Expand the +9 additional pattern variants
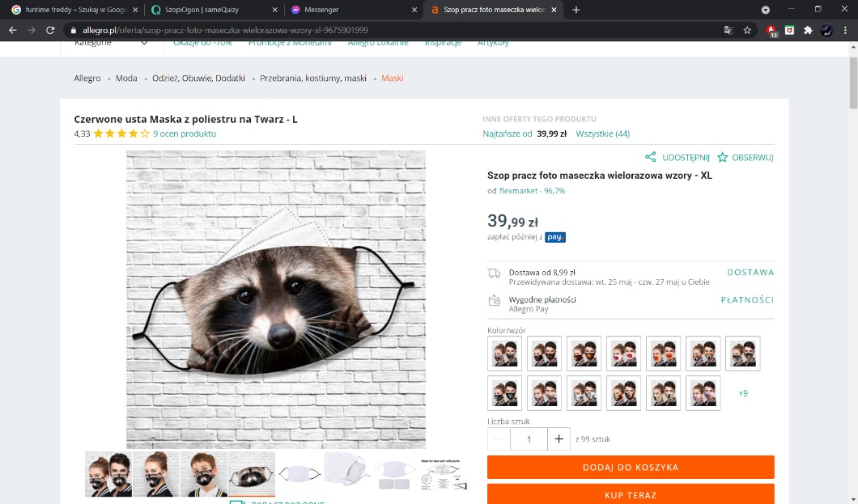Viewport: 858px width, 504px height. click(x=743, y=393)
